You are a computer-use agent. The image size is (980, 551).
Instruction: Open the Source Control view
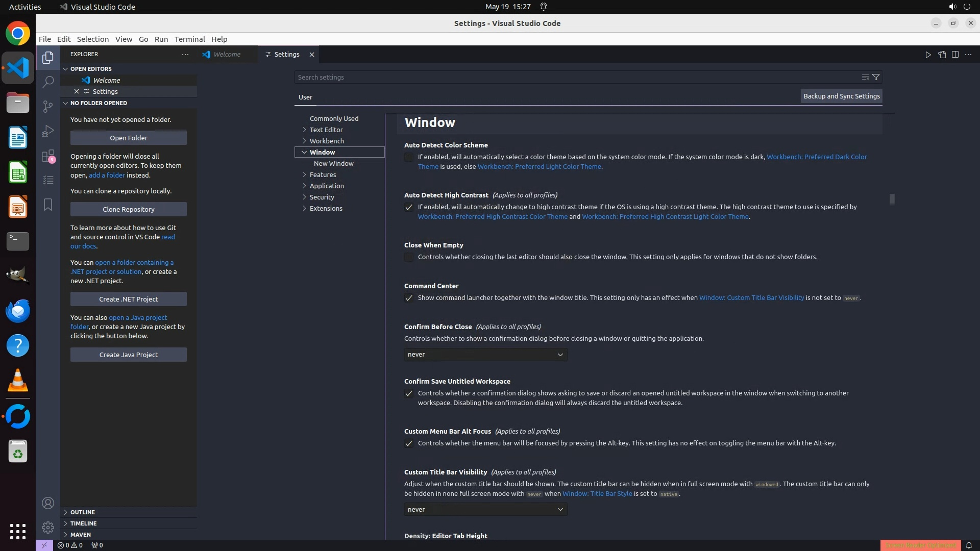click(48, 106)
